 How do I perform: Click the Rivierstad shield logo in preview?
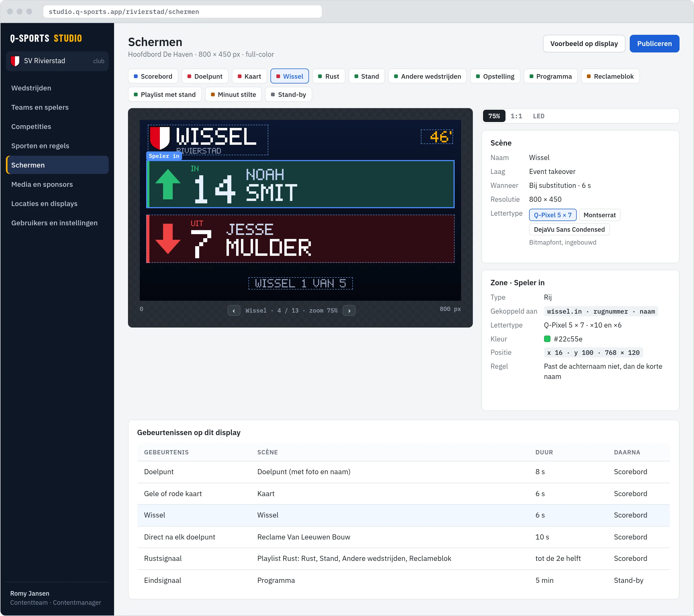tap(160, 138)
